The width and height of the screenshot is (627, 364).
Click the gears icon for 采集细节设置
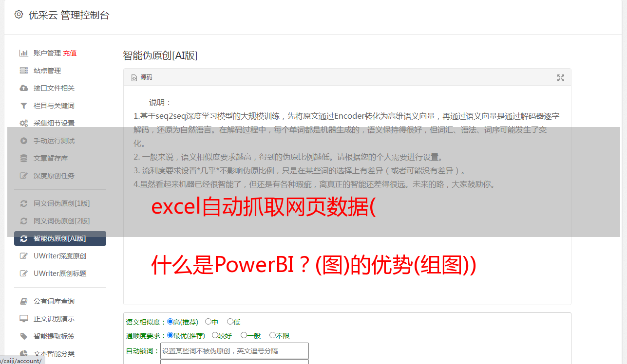point(23,123)
